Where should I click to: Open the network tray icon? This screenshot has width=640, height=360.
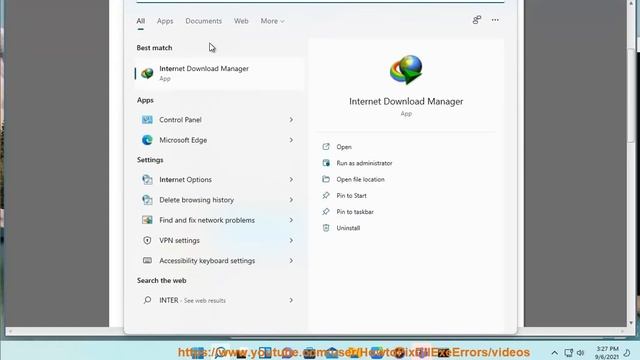[x=569, y=353]
